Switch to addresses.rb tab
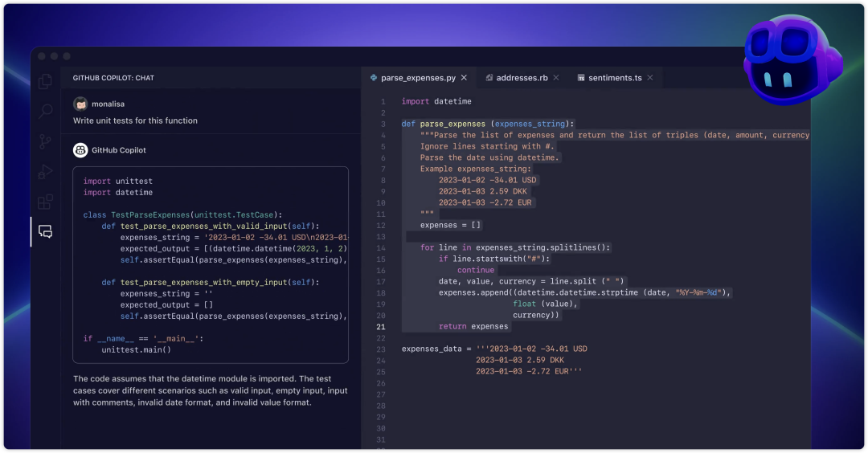Viewport: 868px width, 453px height. coord(522,78)
